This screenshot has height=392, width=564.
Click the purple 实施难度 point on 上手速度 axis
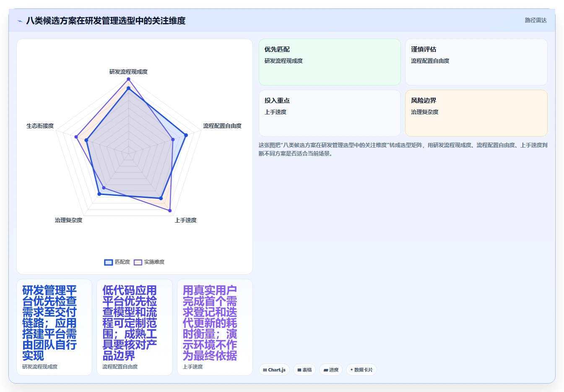coord(170,210)
